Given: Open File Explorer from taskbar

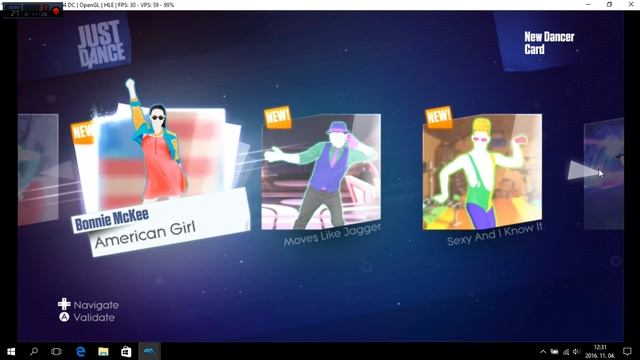Looking at the screenshot, I should pyautogui.click(x=103, y=351).
